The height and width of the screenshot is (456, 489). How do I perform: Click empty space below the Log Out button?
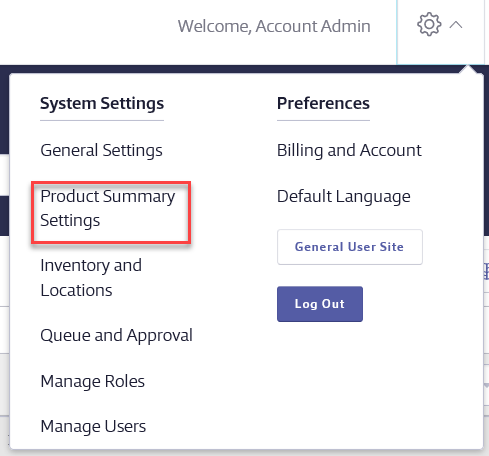click(x=367, y=383)
